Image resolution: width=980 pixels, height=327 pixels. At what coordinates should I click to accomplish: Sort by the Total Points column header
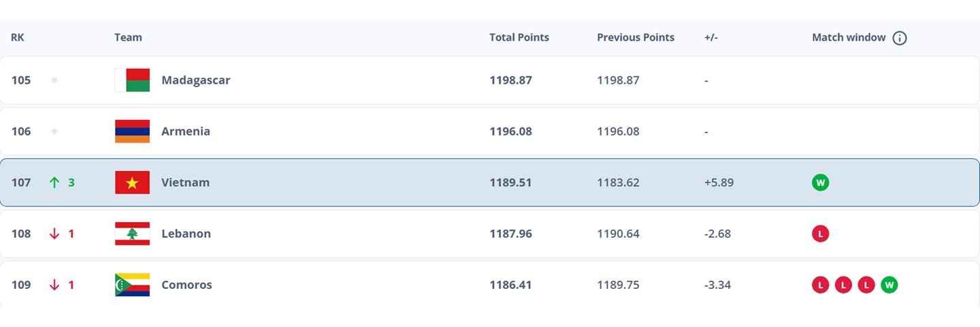coord(519,37)
